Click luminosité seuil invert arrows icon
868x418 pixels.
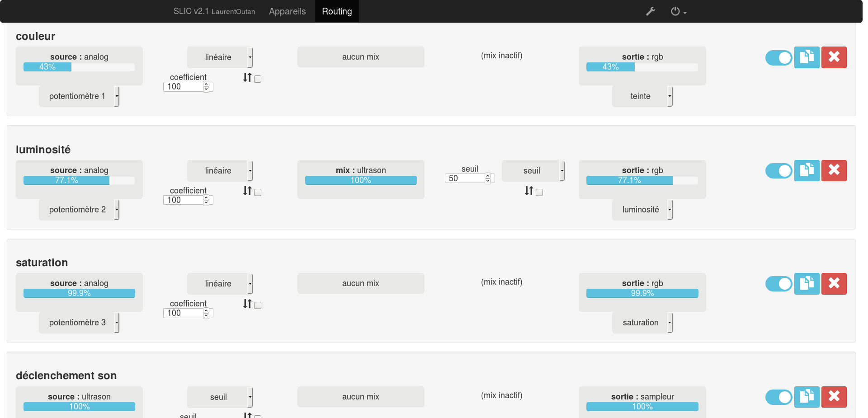click(x=529, y=191)
